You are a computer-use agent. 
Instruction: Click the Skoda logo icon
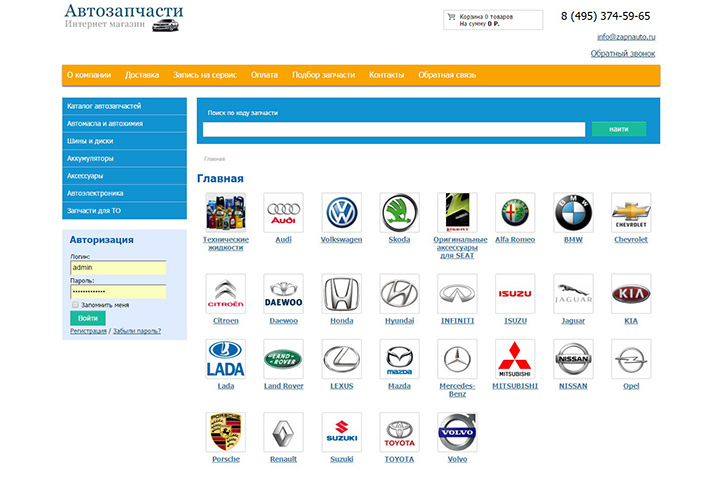click(399, 213)
